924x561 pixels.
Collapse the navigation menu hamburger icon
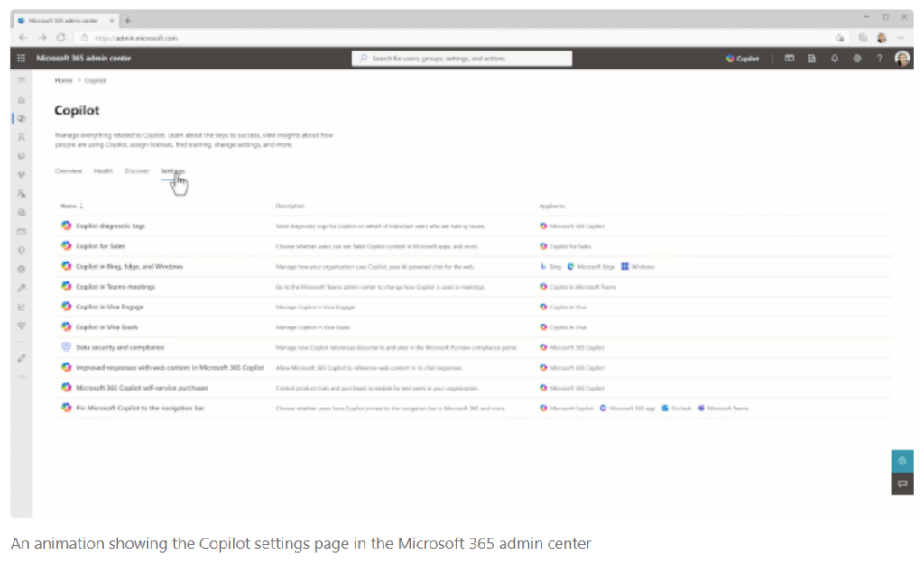[22, 80]
